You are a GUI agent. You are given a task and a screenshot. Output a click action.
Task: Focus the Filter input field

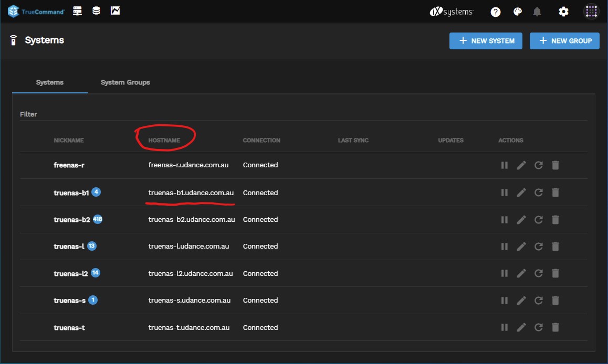(303, 114)
